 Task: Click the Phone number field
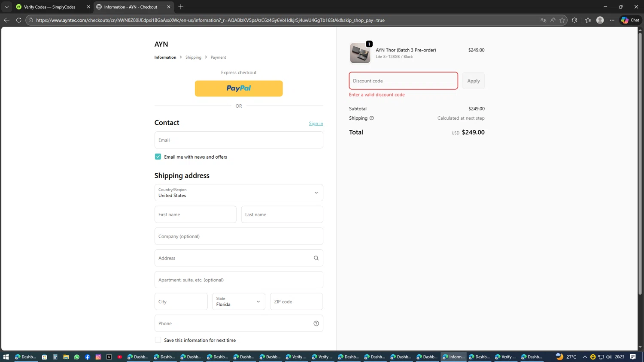239,323
